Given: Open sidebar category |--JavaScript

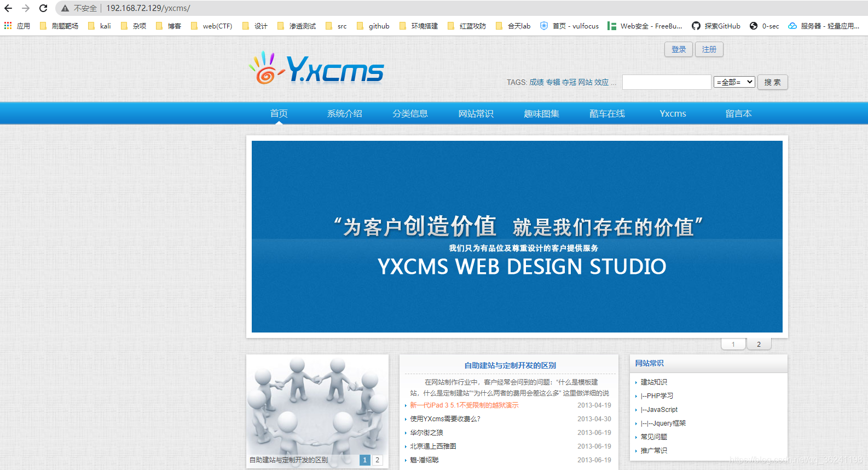Looking at the screenshot, I should [x=659, y=410].
